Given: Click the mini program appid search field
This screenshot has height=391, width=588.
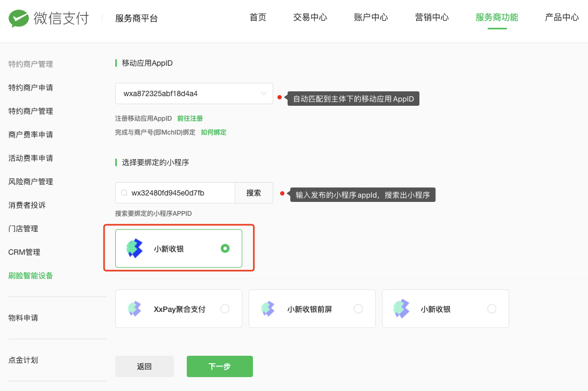Looking at the screenshot, I should coord(175,193).
